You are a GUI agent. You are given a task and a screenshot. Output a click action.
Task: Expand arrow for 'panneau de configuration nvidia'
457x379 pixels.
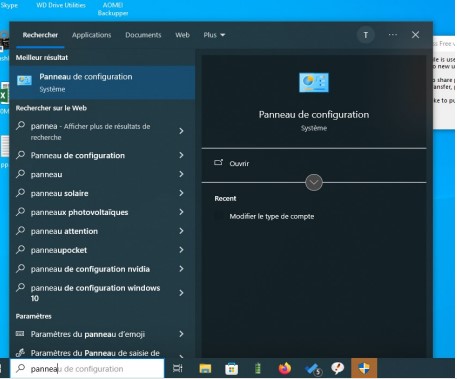(181, 269)
